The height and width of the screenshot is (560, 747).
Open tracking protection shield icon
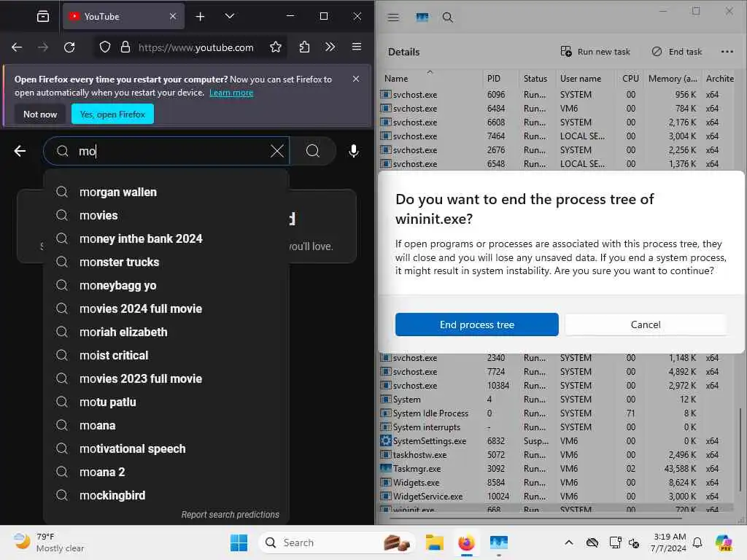click(x=105, y=47)
